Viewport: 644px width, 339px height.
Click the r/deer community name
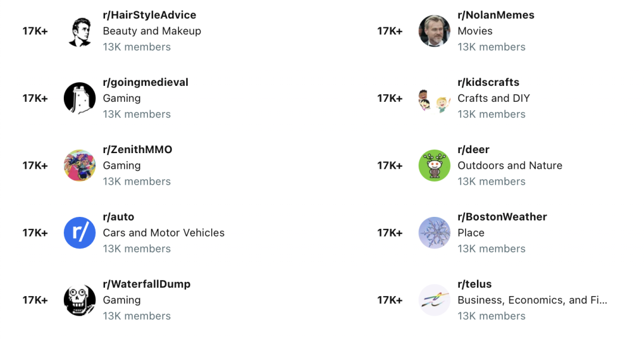(473, 150)
